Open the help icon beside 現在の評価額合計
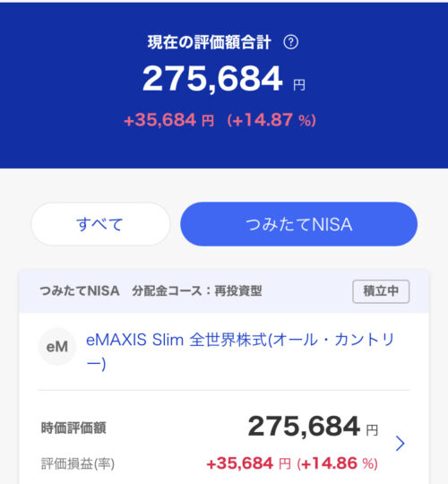 point(290,42)
